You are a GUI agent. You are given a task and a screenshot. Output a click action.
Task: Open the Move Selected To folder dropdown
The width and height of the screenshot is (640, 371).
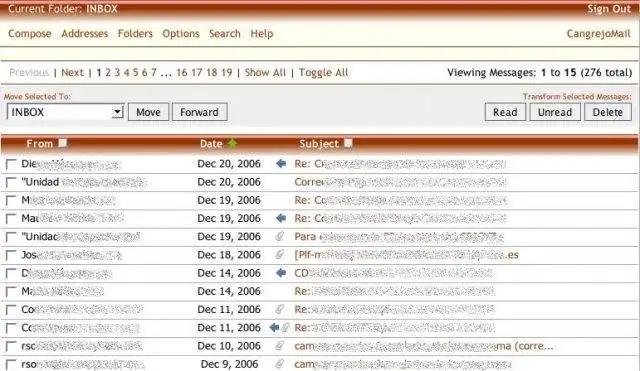point(65,112)
